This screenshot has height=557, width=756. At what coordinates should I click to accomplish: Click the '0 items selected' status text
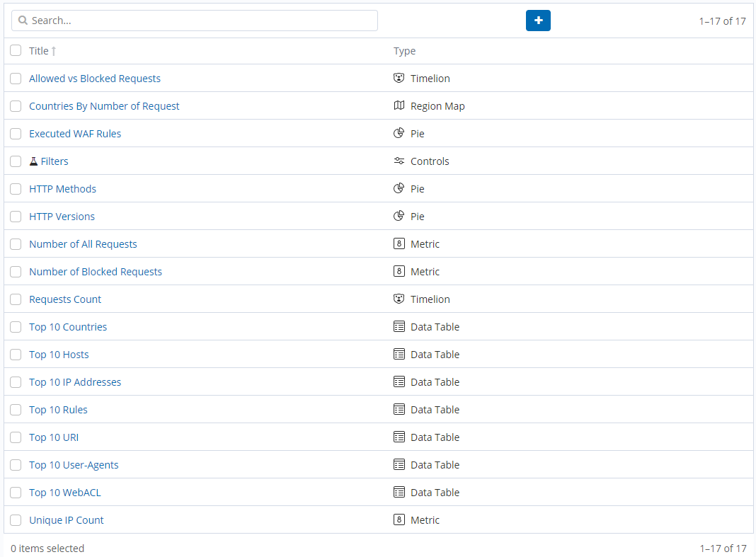pyautogui.click(x=47, y=549)
